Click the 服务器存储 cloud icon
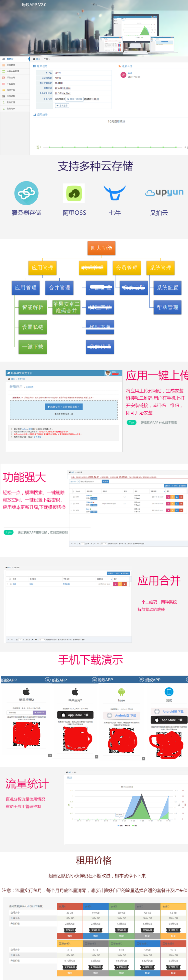The height and width of the screenshot is (980, 188). click(26, 193)
